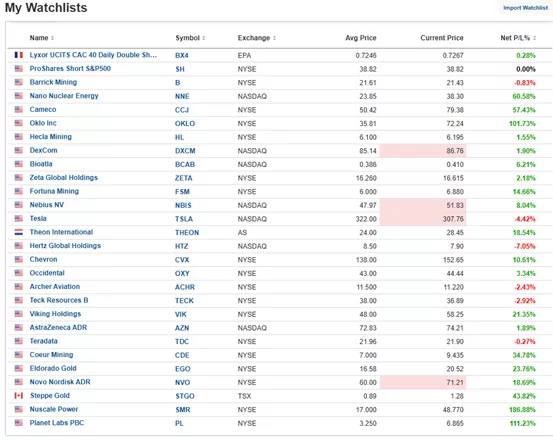The height and width of the screenshot is (440, 553).
Task: Click the US flag beside Archer Aviation
Action: (x=19, y=287)
